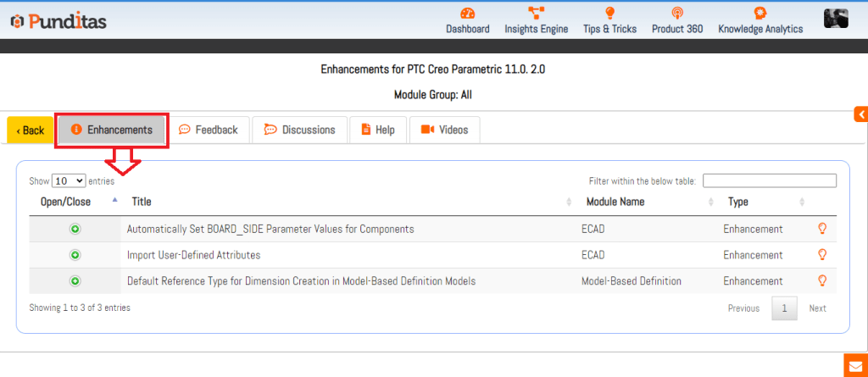Image resolution: width=868 pixels, height=377 pixels.
Task: Click lightbulb icon for Import User-Defined Attributes
Action: (821, 255)
